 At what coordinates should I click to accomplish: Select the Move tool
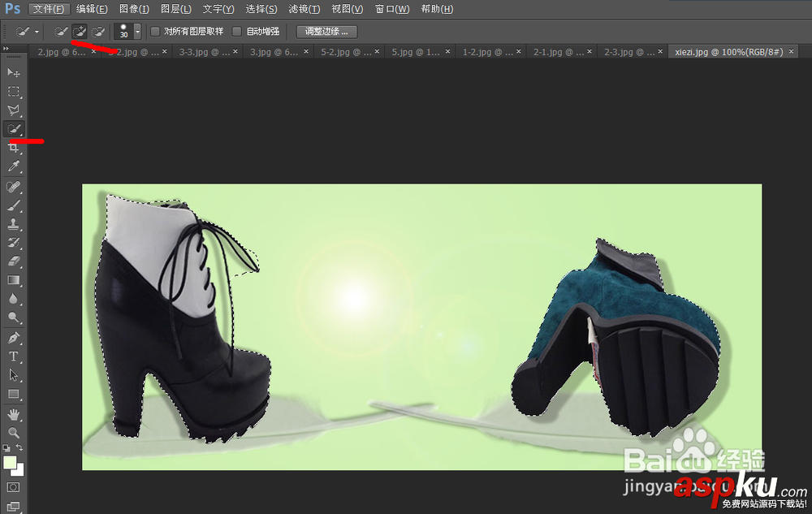coord(13,72)
